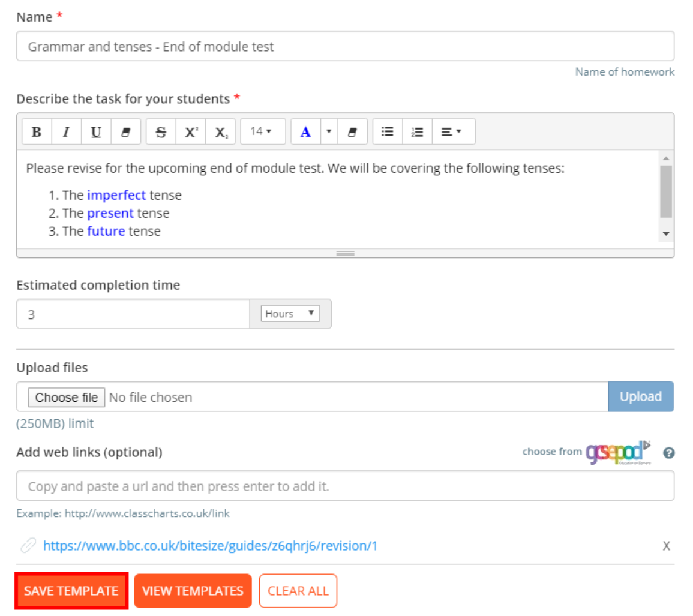
Task: Clear all form fields
Action: click(x=298, y=591)
